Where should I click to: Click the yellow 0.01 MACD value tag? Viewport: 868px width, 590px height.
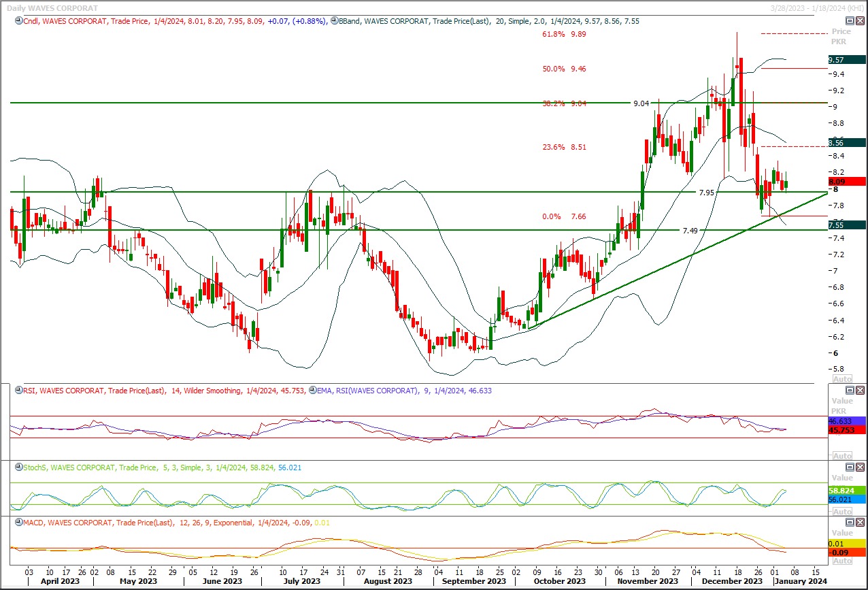click(x=847, y=544)
